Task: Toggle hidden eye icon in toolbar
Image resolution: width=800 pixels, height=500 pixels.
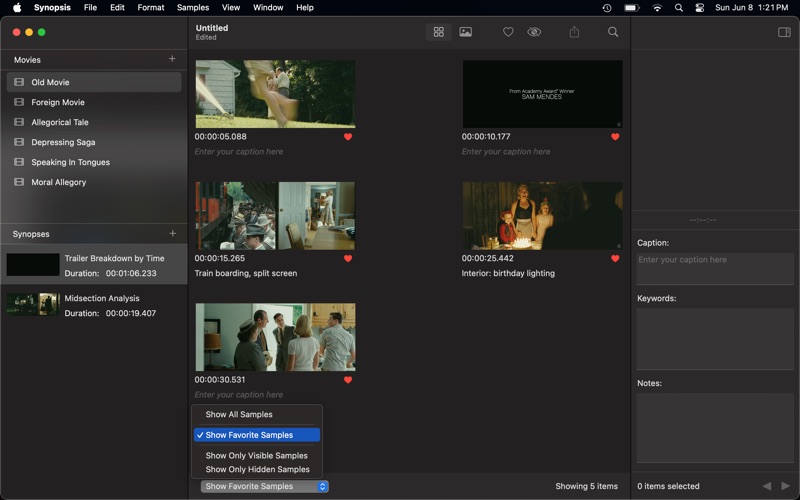Action: tap(534, 32)
